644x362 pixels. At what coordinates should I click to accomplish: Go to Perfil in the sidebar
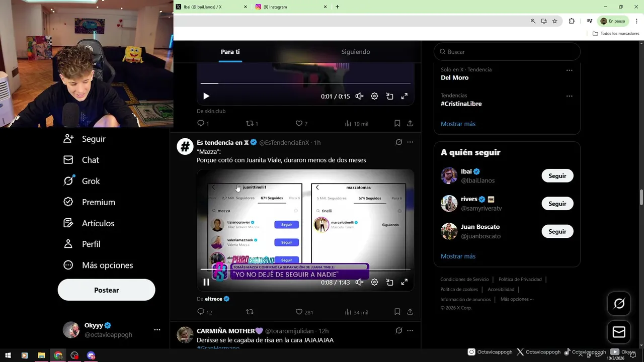pyautogui.click(x=82, y=244)
